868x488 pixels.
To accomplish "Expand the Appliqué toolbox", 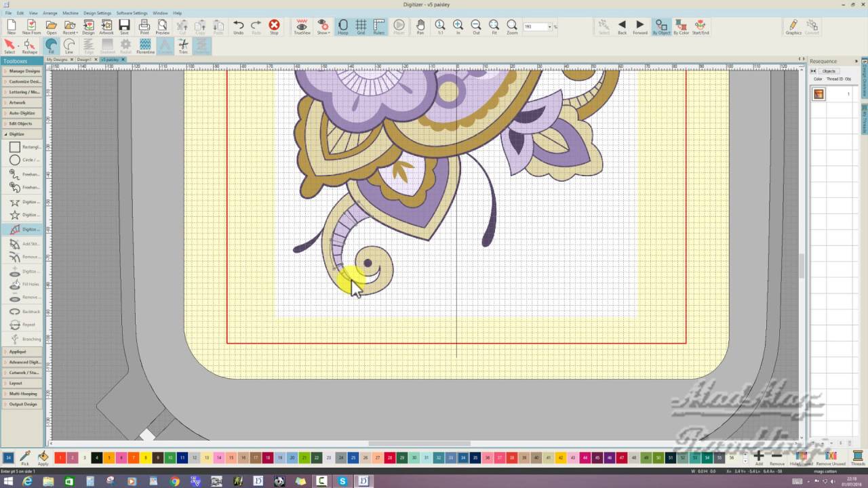I will click(22, 352).
